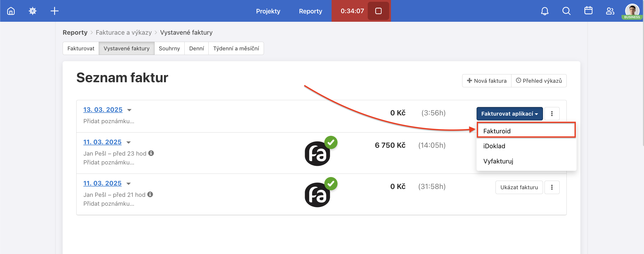Click the running timer 0:34:07
The image size is (644, 254).
pos(352,11)
